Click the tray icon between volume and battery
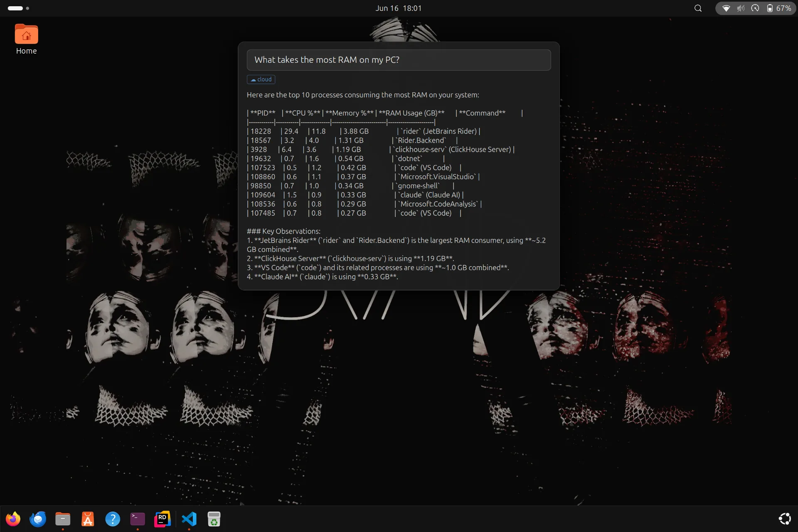Image resolution: width=798 pixels, height=532 pixels. [x=755, y=8]
